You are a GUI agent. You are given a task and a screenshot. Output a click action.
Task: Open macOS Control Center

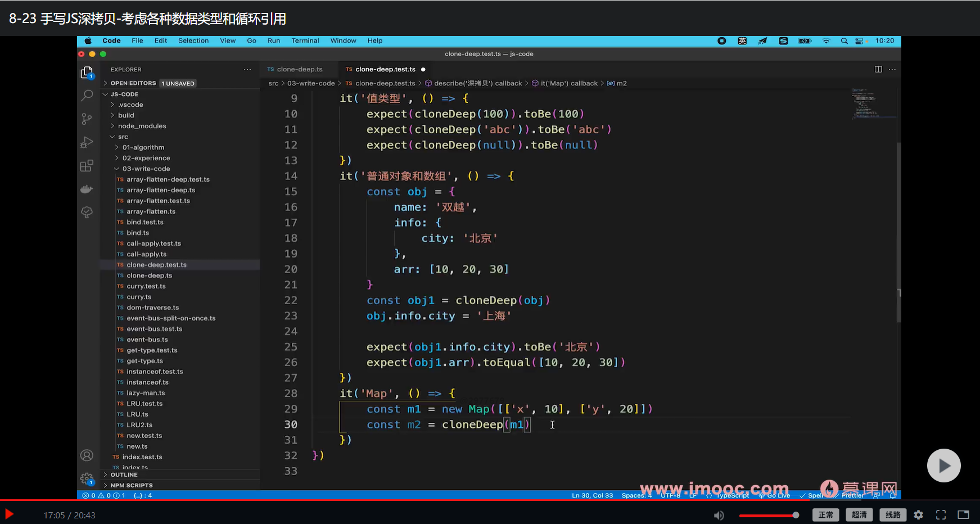tap(859, 40)
